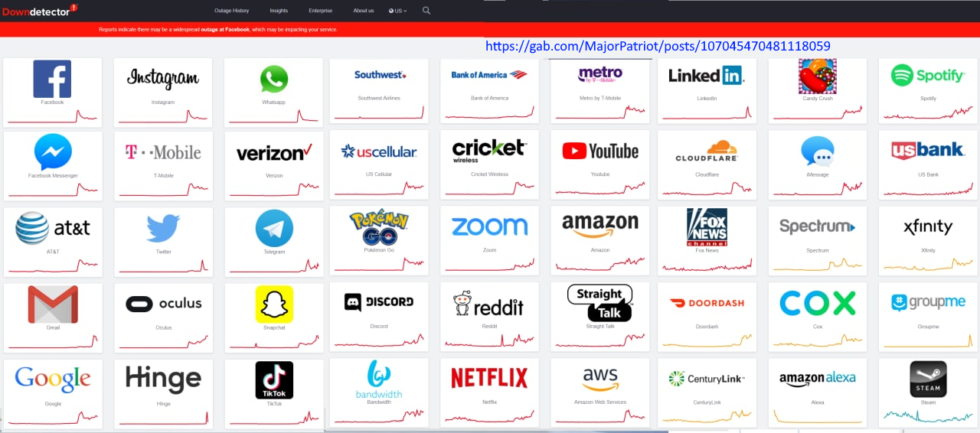This screenshot has width=980, height=433.
Task: Open the Fox News logo card
Action: click(x=707, y=239)
